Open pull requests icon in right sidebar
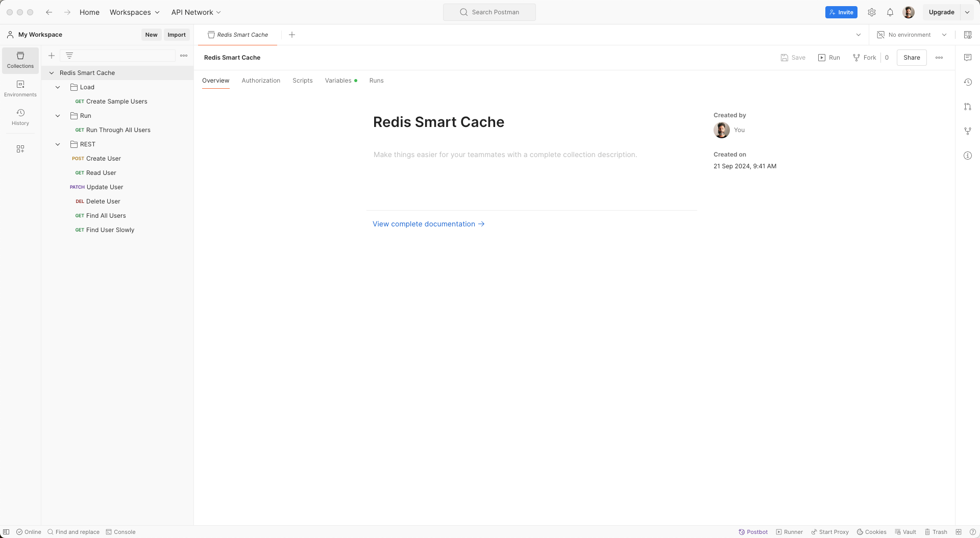The height and width of the screenshot is (538, 980). click(968, 107)
